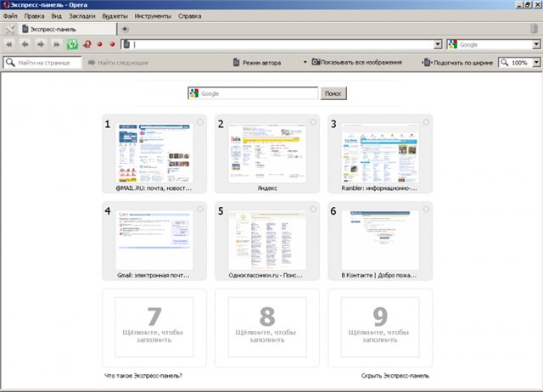Screen dimensions: 543x392
Task: Remove Speed Dial entry 3 via its circle button
Action: click(426, 122)
